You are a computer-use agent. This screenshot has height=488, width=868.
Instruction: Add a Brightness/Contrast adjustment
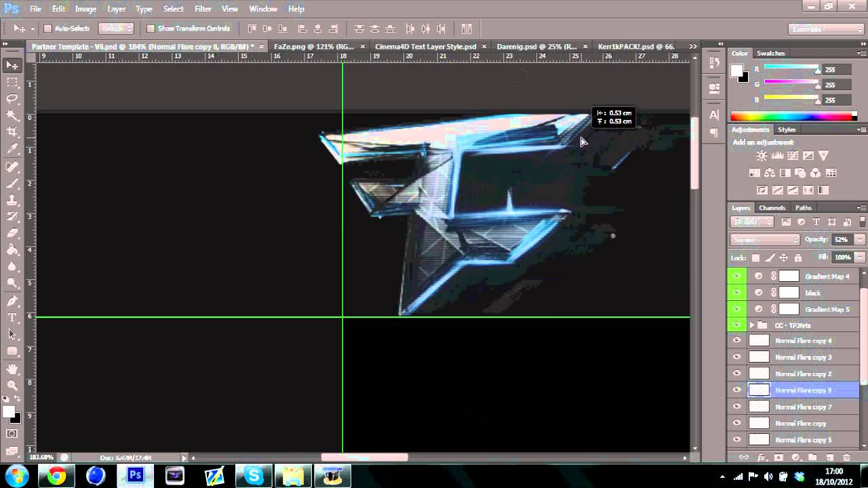[x=762, y=156]
